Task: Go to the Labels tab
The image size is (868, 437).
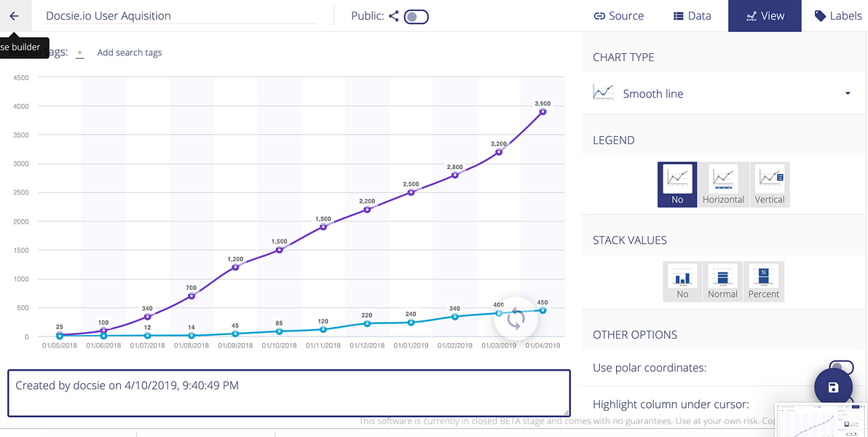Action: tap(838, 16)
